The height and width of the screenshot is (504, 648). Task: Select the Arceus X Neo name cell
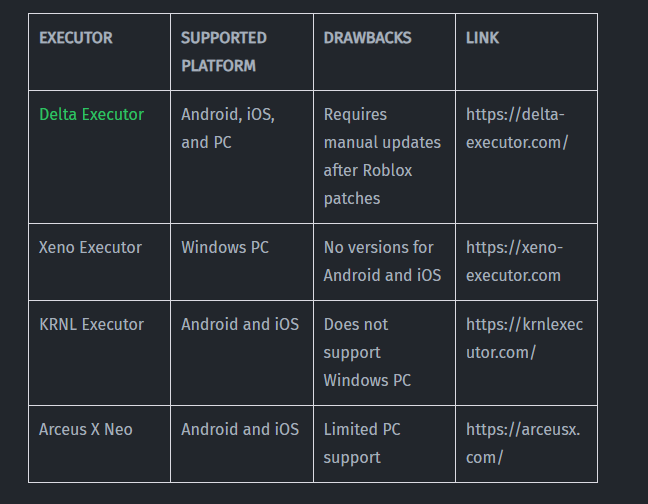point(85,429)
